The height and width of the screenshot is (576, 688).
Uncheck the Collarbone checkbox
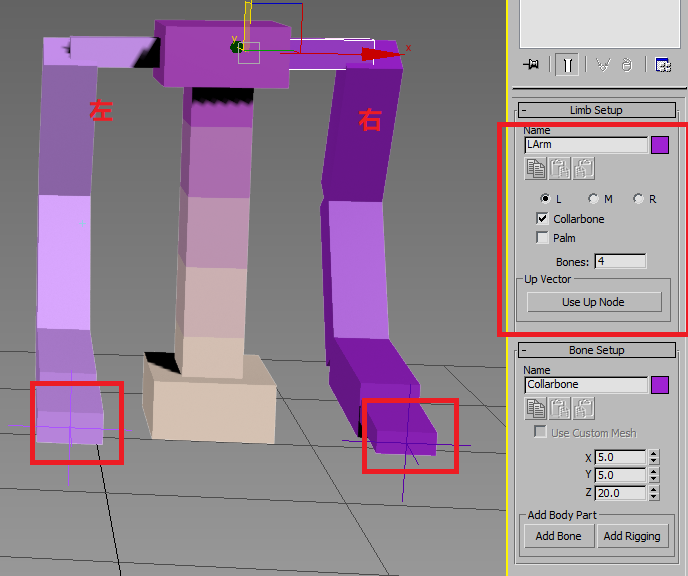pos(542,218)
